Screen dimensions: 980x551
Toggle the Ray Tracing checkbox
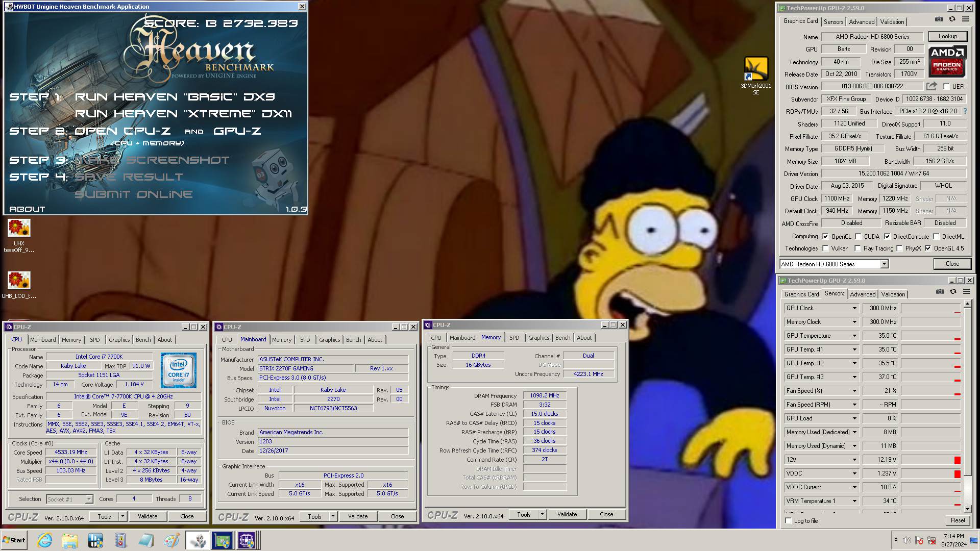(859, 248)
